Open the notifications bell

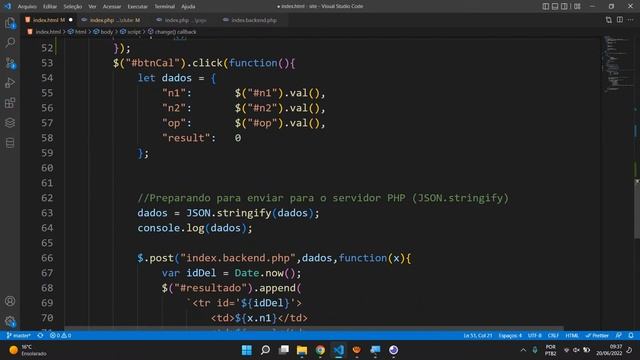[631, 336]
